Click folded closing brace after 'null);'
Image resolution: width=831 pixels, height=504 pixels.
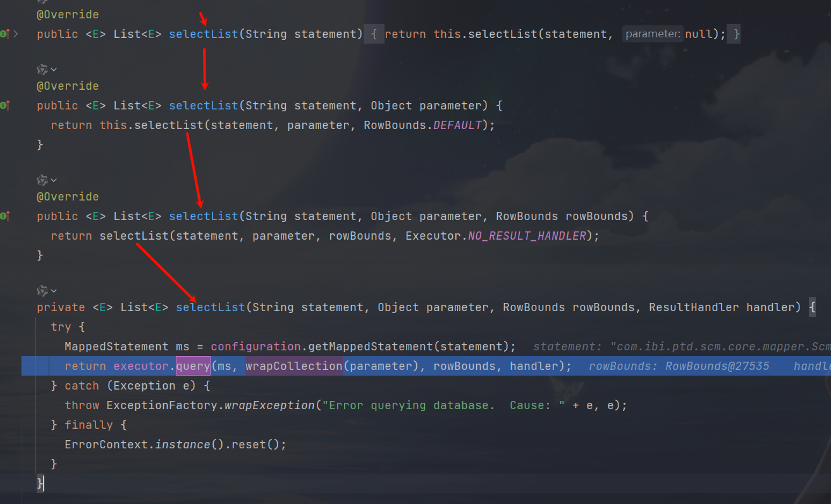click(x=734, y=34)
